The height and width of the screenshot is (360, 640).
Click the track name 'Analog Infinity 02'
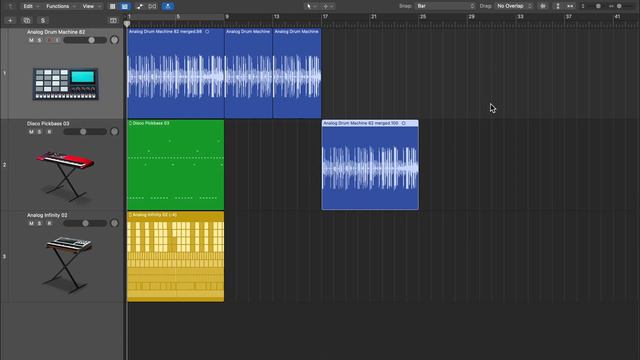[47, 215]
